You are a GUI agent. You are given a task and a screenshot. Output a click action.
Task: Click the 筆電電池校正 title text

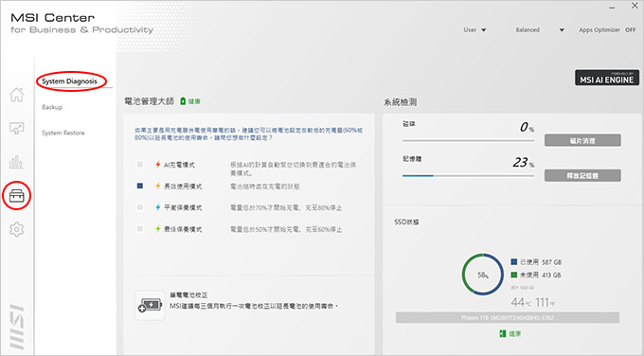tap(188, 295)
